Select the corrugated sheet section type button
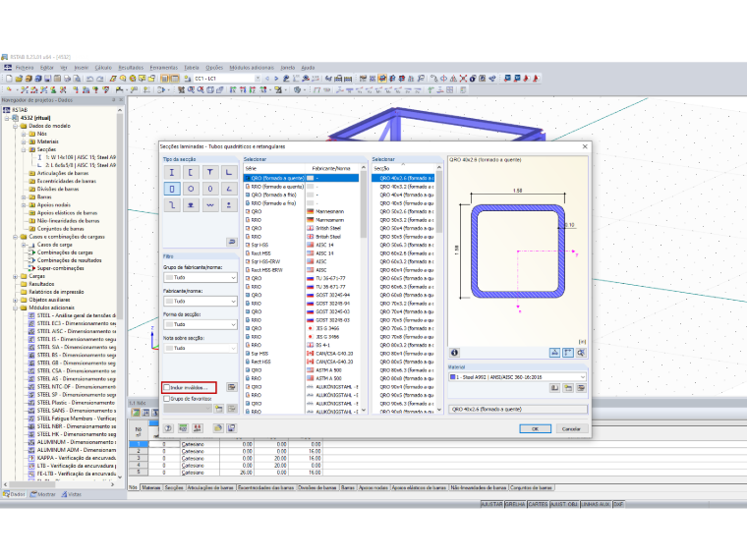The image size is (747, 560). [209, 204]
